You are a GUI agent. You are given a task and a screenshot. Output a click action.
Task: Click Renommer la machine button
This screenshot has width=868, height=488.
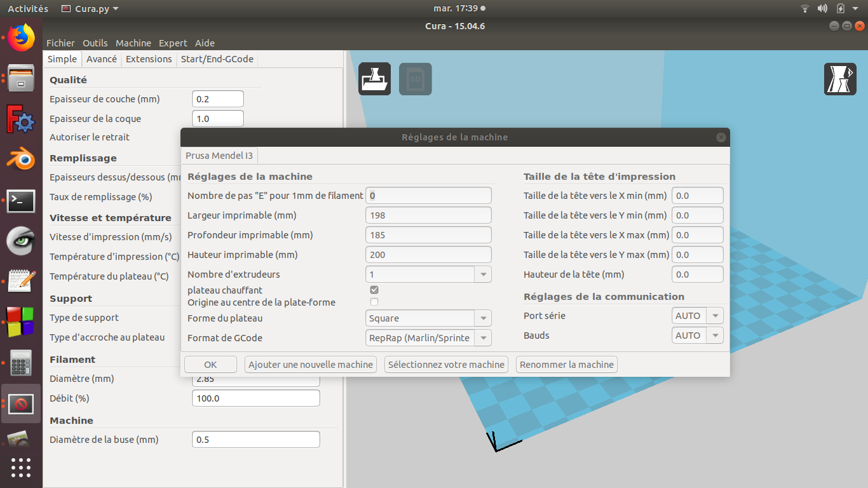[567, 365]
